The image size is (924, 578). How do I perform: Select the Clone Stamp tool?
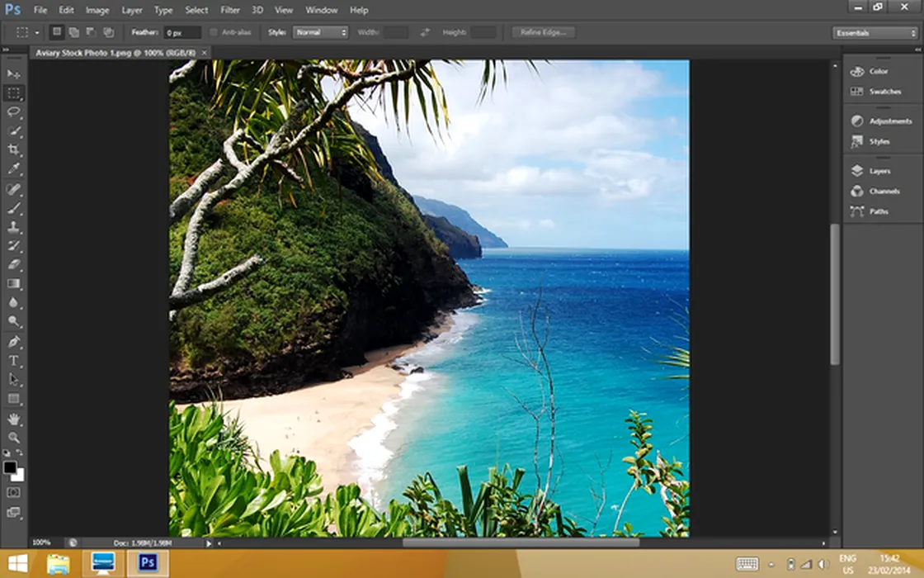(14, 227)
